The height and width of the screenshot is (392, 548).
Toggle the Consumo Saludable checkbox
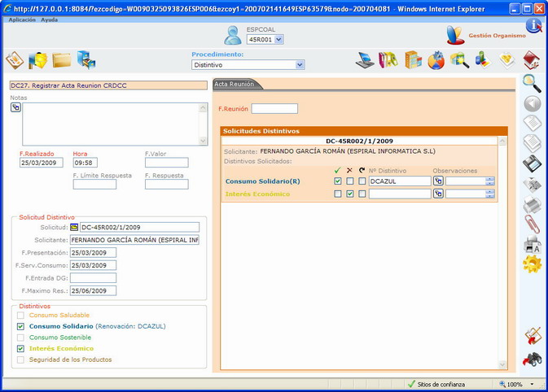(20, 315)
